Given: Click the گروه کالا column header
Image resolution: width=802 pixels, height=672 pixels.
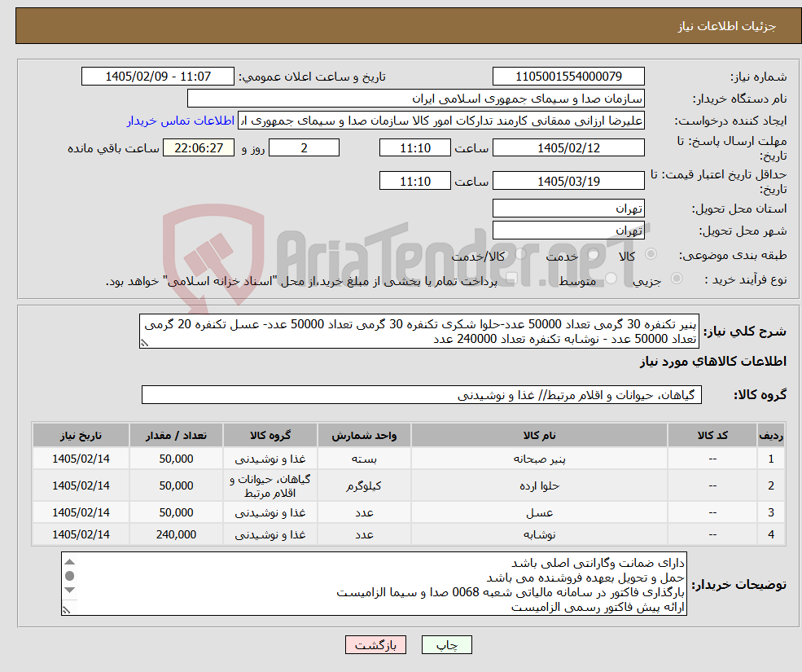Looking at the screenshot, I should [270, 435].
